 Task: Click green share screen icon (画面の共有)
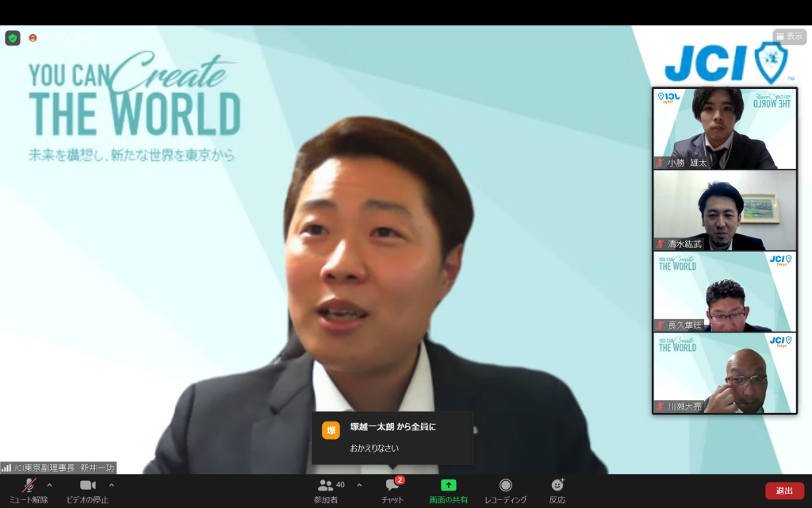tap(448, 485)
